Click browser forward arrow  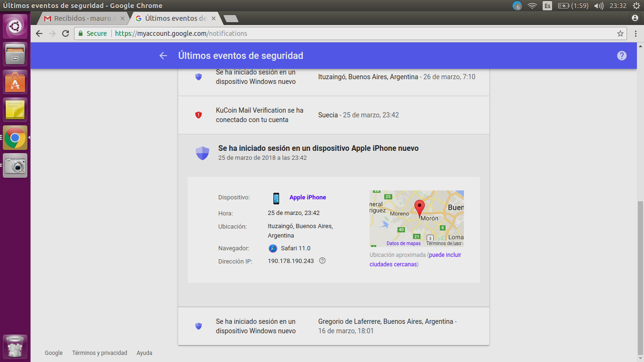click(x=52, y=33)
